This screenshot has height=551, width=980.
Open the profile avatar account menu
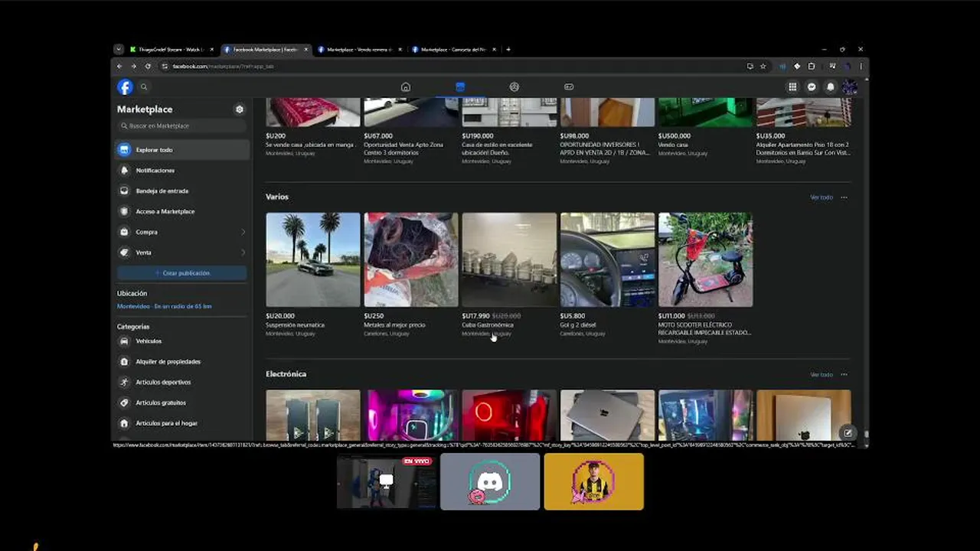click(x=850, y=87)
